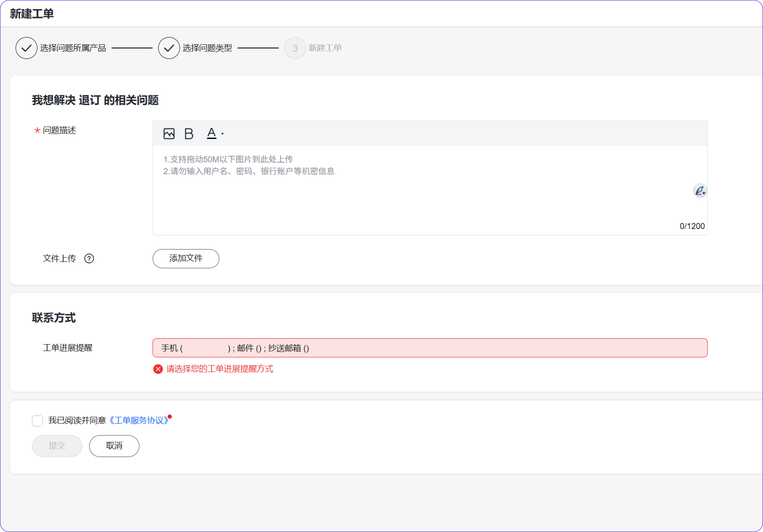Click the disabled 提交 button
The height and width of the screenshot is (532, 763).
pos(57,446)
